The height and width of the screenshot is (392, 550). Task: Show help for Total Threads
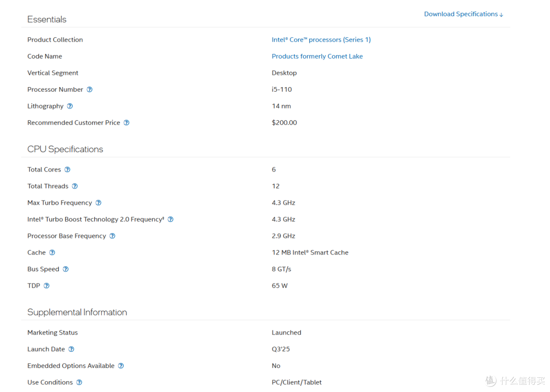(x=75, y=186)
